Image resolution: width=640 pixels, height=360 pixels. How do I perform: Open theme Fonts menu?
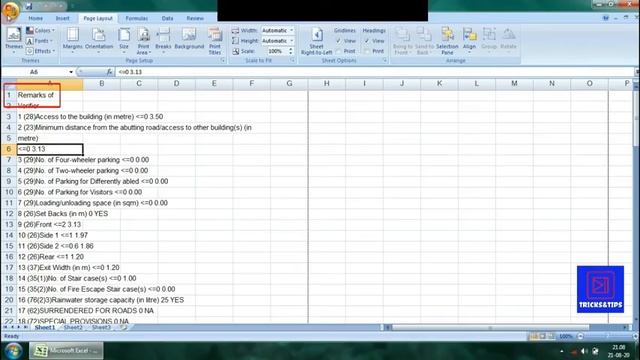(x=39, y=41)
